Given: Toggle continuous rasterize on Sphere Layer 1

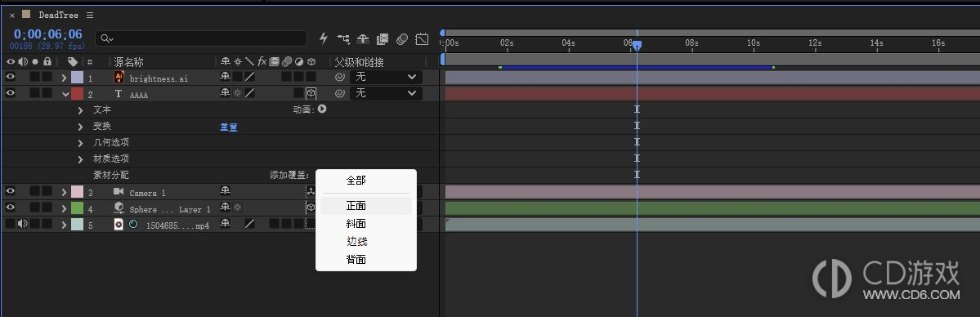Looking at the screenshot, I should pyautogui.click(x=238, y=208).
